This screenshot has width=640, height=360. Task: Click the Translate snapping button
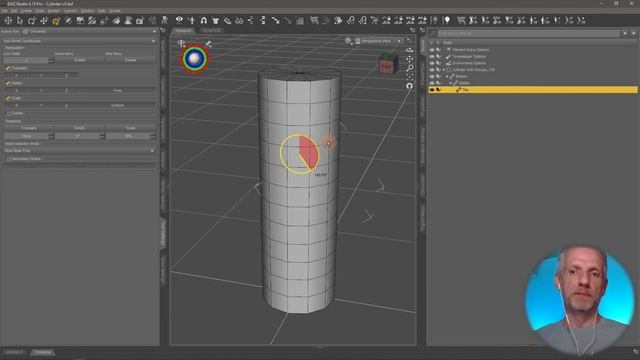pos(29,128)
